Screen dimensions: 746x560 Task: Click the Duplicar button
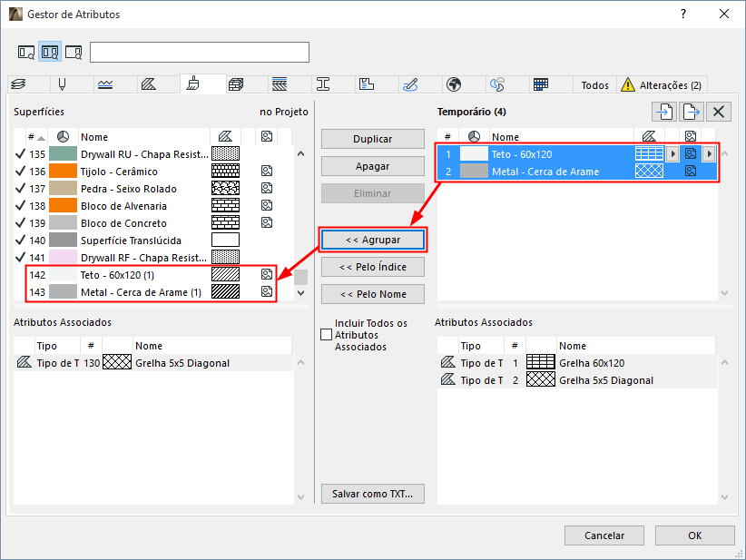click(372, 139)
